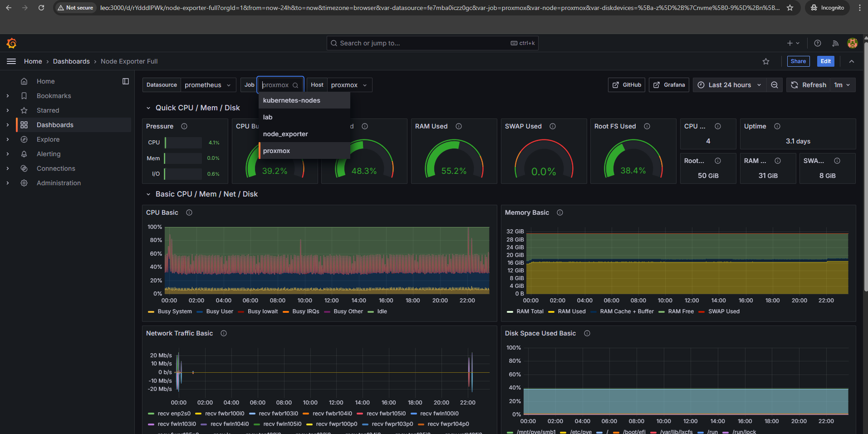Show info for RAM Used panel
The image size is (868, 434).
(459, 126)
